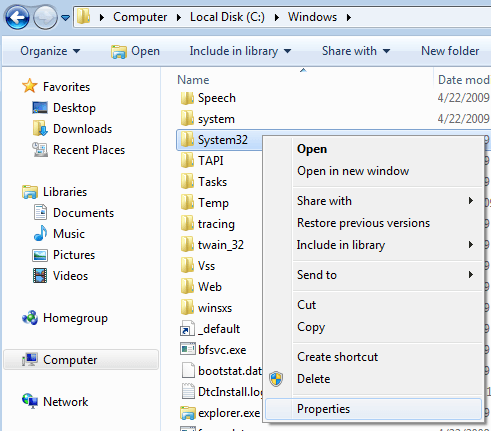
Task: Click the New folder button
Action: tap(450, 51)
